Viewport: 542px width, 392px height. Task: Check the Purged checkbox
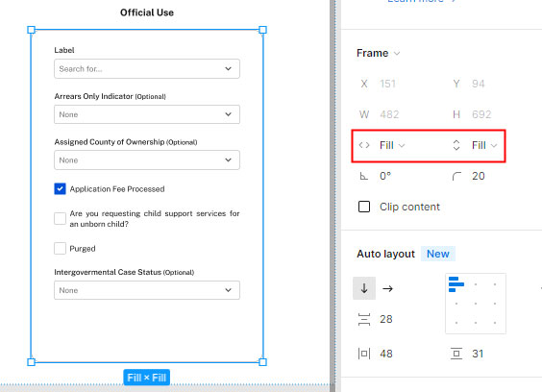tap(61, 248)
